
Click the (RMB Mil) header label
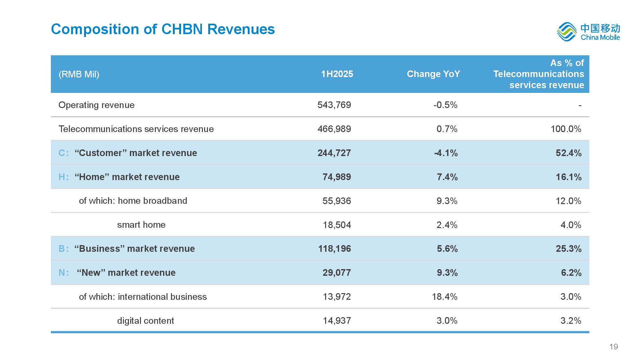(x=79, y=74)
